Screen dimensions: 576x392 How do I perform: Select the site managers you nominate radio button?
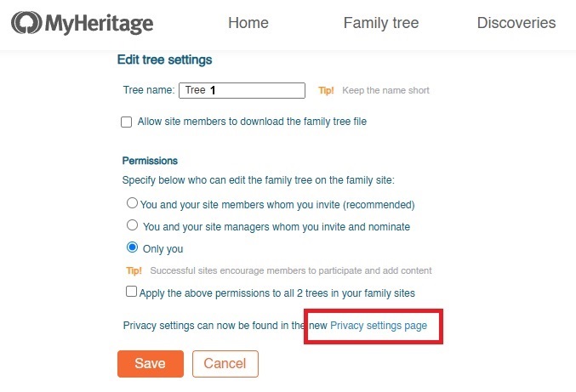[132, 225]
